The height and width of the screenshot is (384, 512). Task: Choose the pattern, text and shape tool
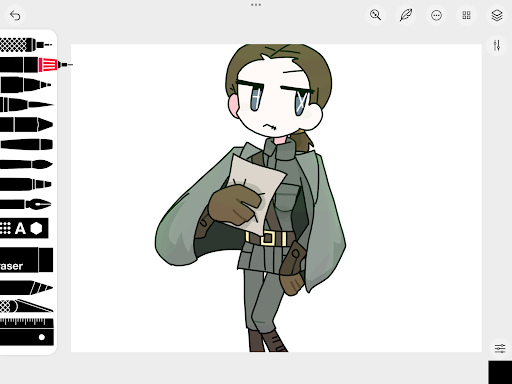pyautogui.click(x=24, y=228)
